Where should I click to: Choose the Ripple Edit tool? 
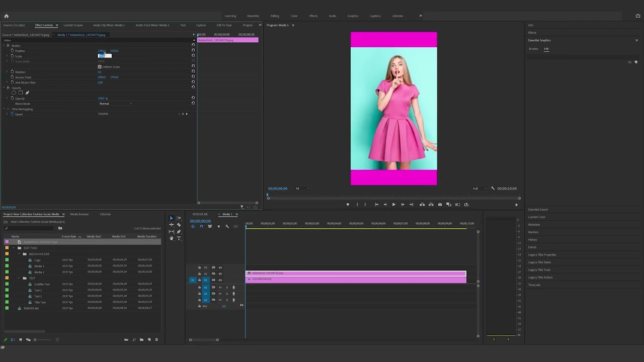[171, 225]
